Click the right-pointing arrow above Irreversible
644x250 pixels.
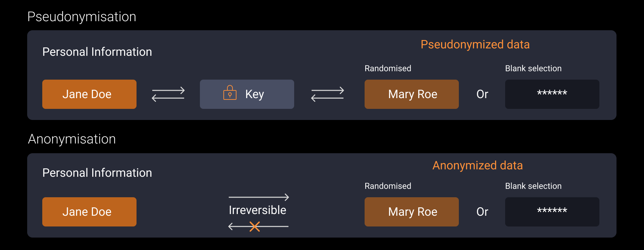tap(259, 197)
